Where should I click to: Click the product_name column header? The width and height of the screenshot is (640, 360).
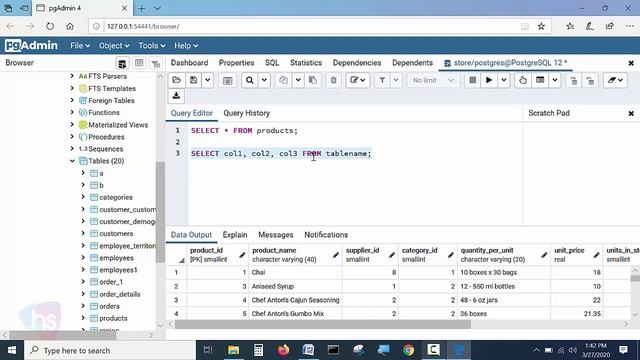[x=295, y=255]
